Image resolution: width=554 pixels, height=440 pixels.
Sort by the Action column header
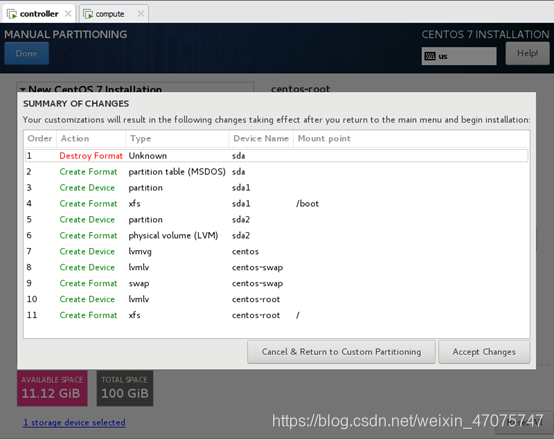coord(91,139)
